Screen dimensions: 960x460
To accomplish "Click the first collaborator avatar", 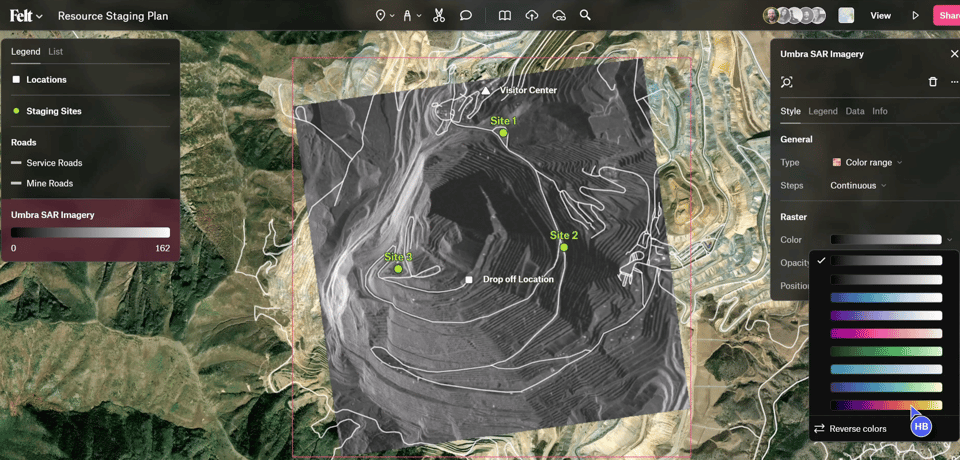I will (x=771, y=15).
